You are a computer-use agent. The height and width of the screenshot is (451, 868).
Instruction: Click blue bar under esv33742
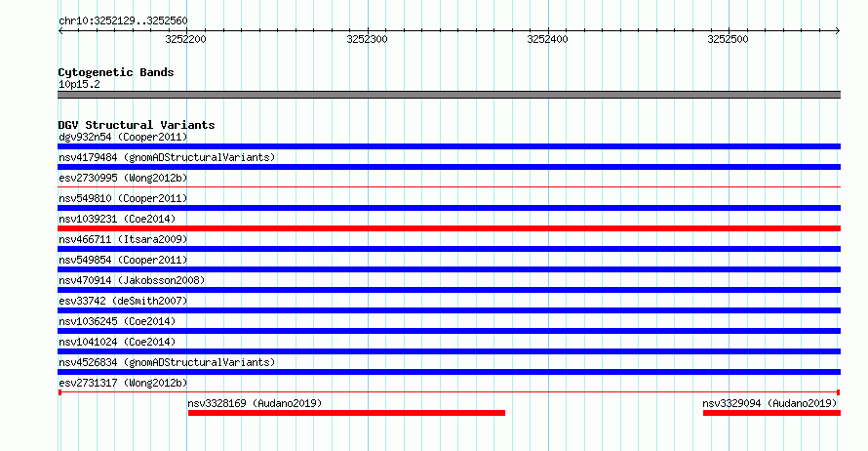click(x=449, y=310)
